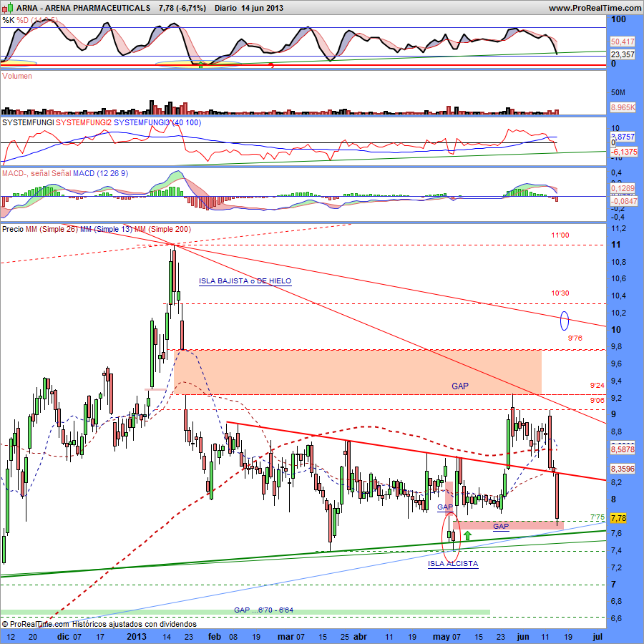
Task: Select the ISLA BAJISTA o DE HIELO annotation
Action: [x=245, y=281]
